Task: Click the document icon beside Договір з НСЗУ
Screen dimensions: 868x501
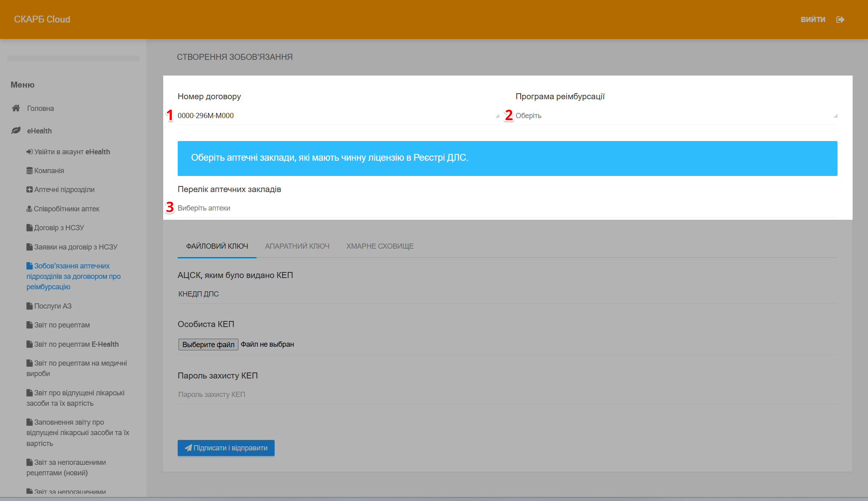Action: [x=29, y=228]
